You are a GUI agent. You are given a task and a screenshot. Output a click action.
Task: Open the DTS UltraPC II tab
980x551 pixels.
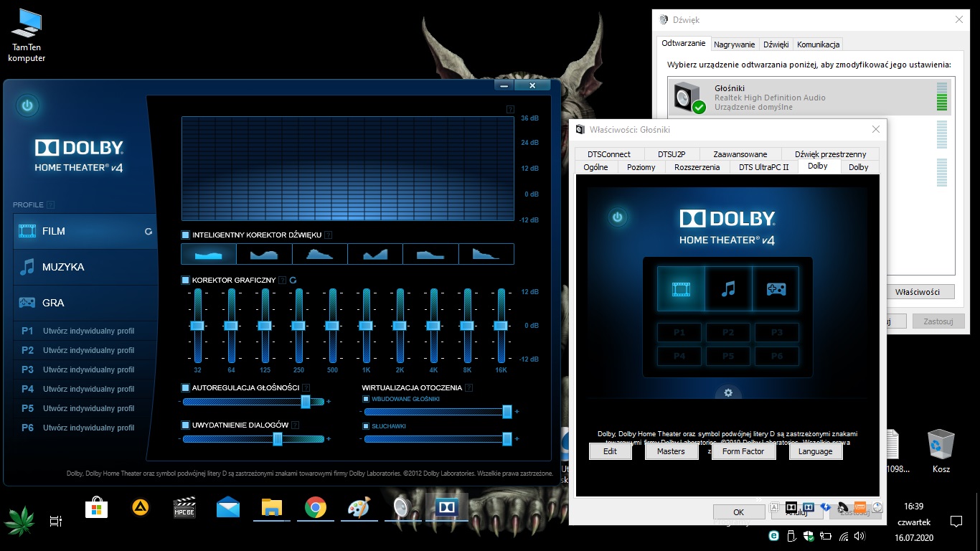point(763,167)
